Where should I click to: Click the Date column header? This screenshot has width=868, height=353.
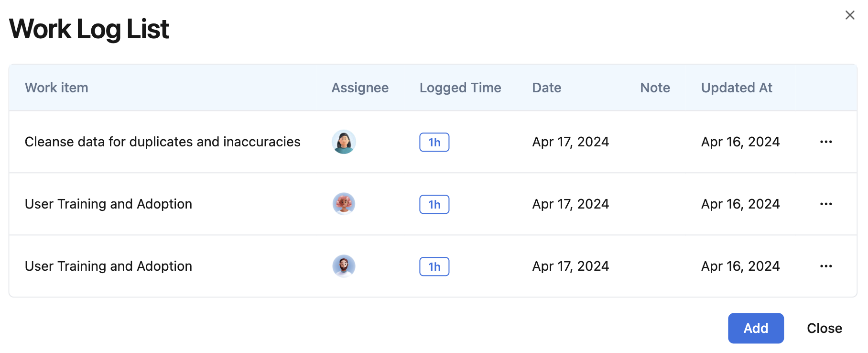546,88
